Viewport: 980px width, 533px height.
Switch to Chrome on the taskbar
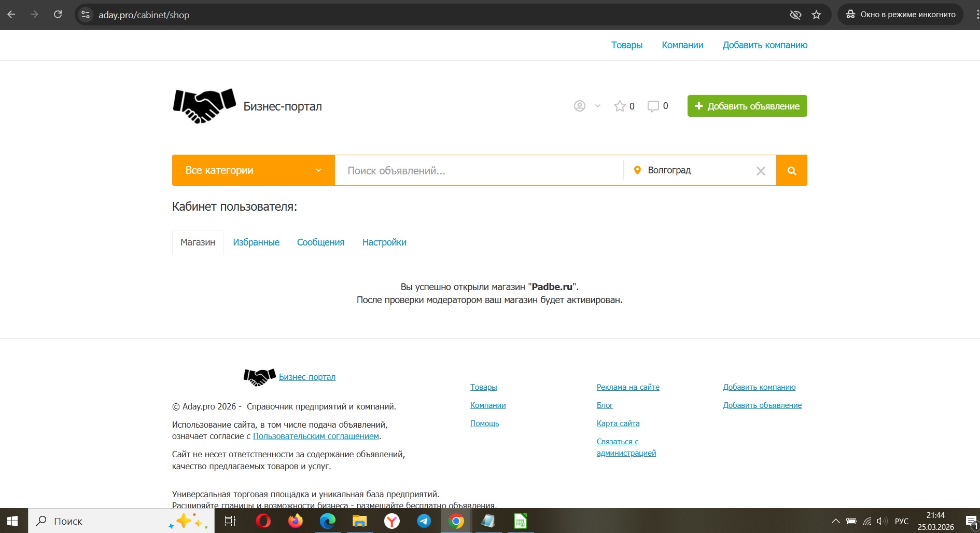click(456, 521)
